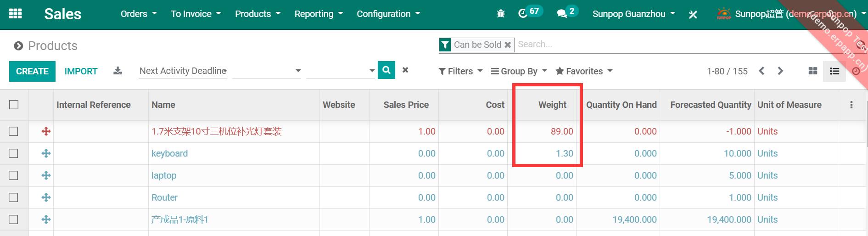Click the 1-80 / 155 pager text
868x236 pixels.
(x=727, y=71)
